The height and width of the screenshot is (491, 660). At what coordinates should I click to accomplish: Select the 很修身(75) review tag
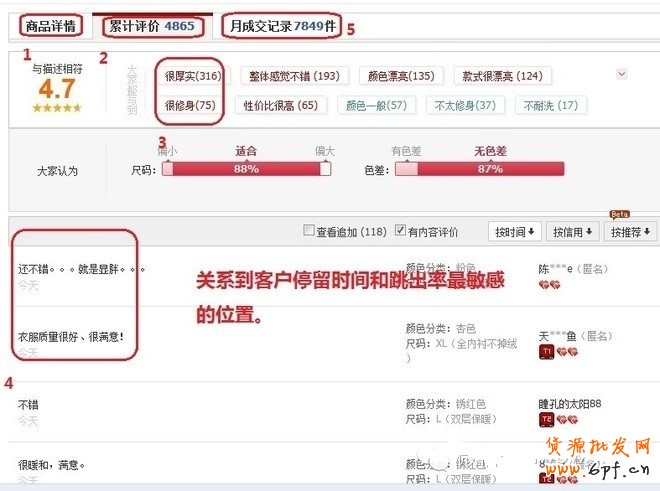click(x=190, y=105)
